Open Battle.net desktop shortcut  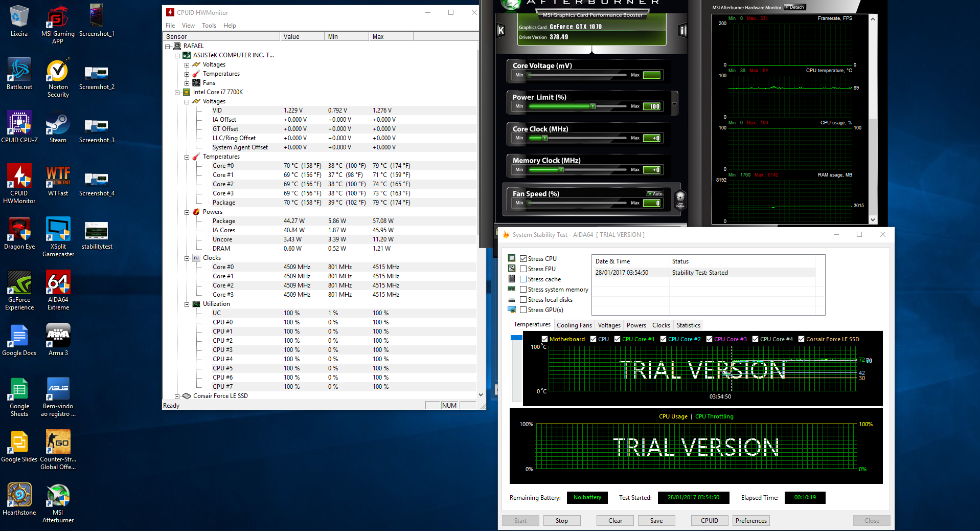pyautogui.click(x=19, y=74)
